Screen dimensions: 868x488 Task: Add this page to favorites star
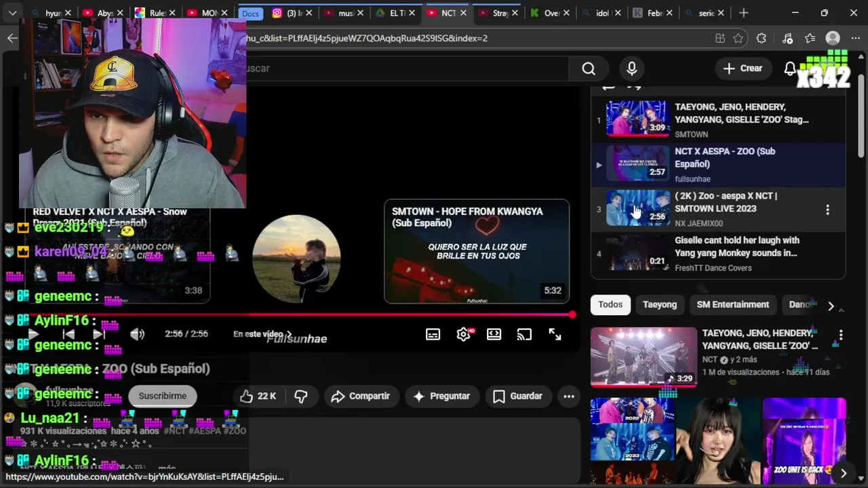tap(738, 39)
